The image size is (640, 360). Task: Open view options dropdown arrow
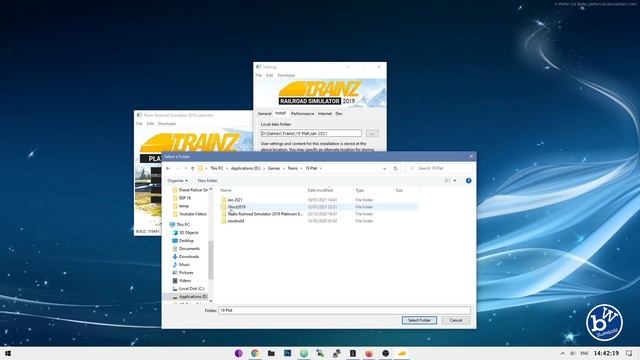point(455,180)
